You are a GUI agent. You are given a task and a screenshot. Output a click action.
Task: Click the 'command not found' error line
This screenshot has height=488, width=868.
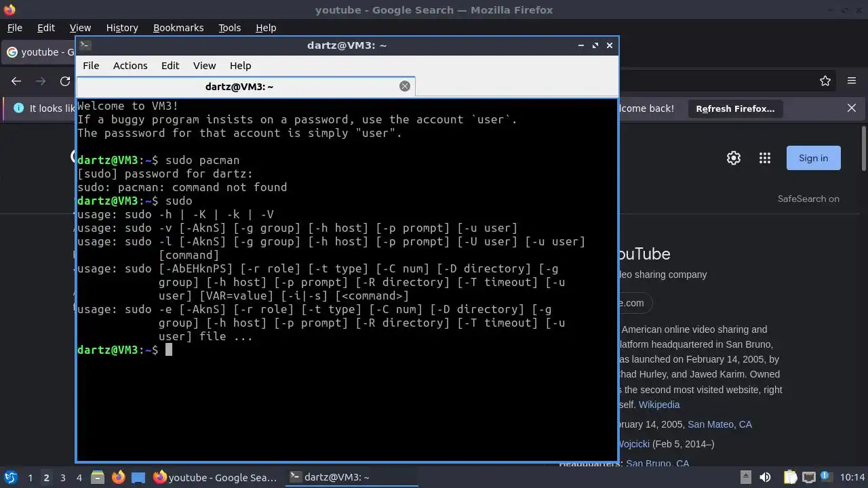pyautogui.click(x=182, y=187)
